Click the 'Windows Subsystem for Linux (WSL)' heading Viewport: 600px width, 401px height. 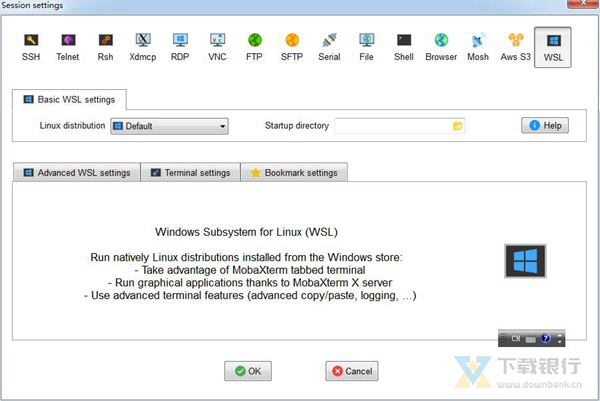pyautogui.click(x=246, y=232)
